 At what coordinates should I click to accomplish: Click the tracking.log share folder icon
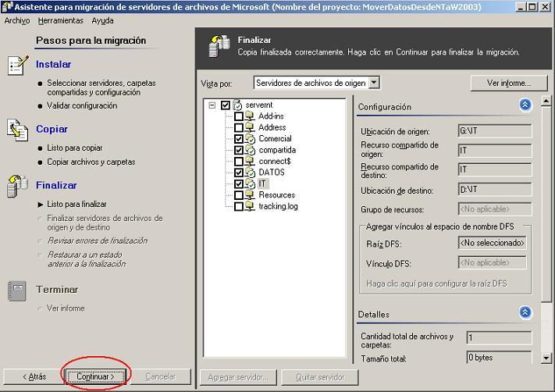[x=250, y=206]
